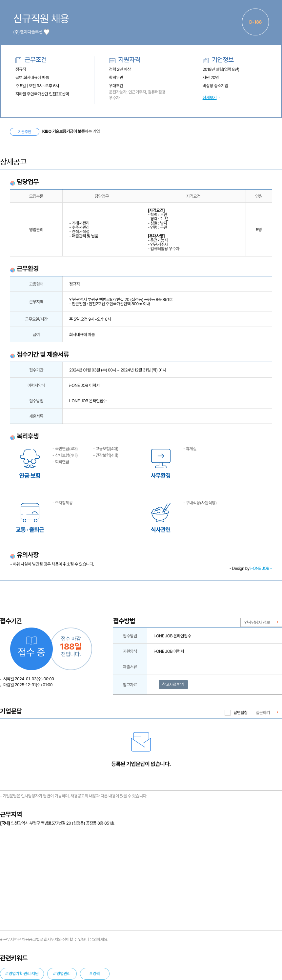This screenshot has width=282, height=980.
Task: Click the 접수기간 및 제출서류 bullet icon
Action: pos(12,356)
